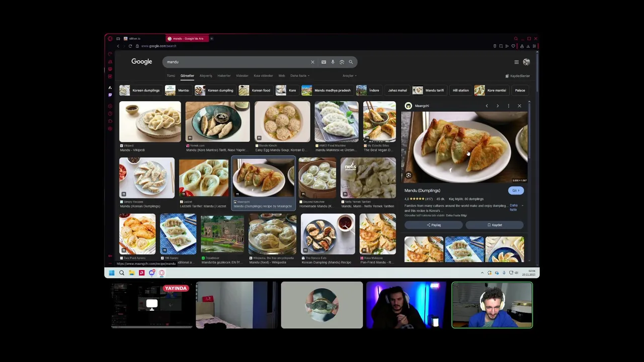Show next image in the preview panel
Image resolution: width=644 pixels, height=362 pixels.
[498, 106]
